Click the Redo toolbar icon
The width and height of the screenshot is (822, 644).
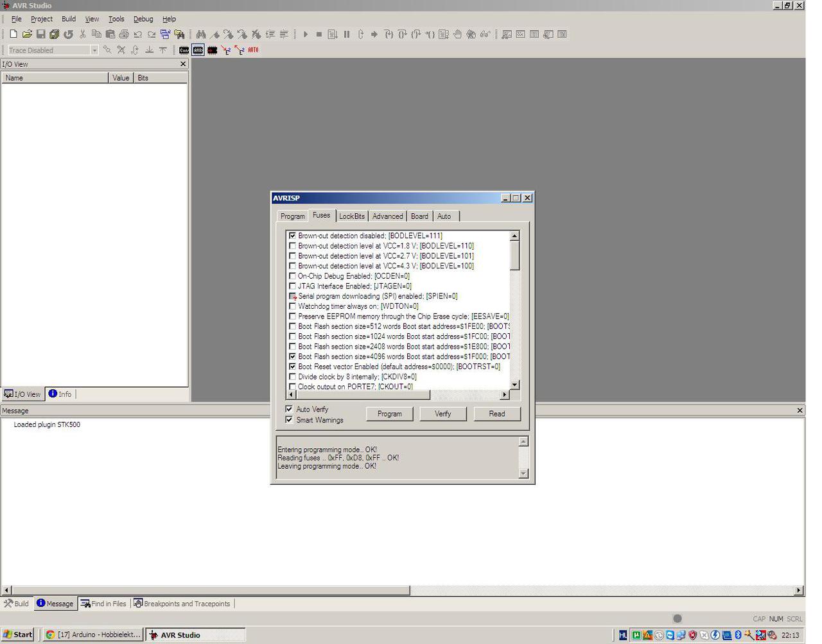click(152, 35)
